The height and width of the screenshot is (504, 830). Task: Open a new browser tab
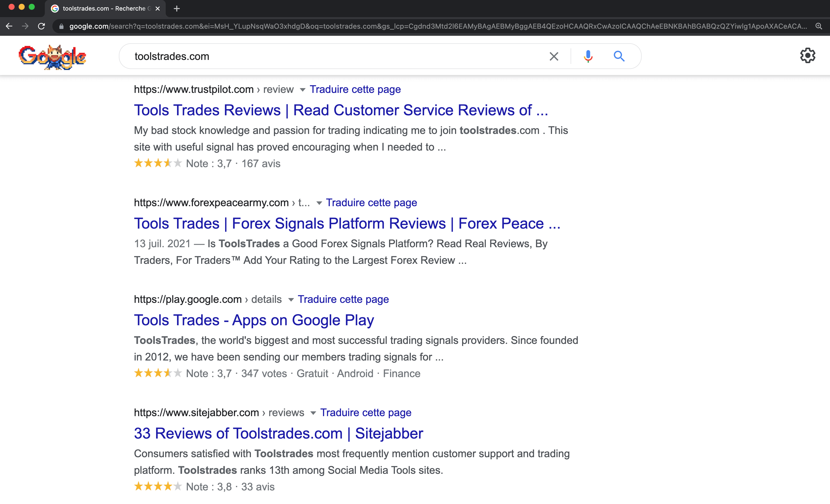coord(177,8)
